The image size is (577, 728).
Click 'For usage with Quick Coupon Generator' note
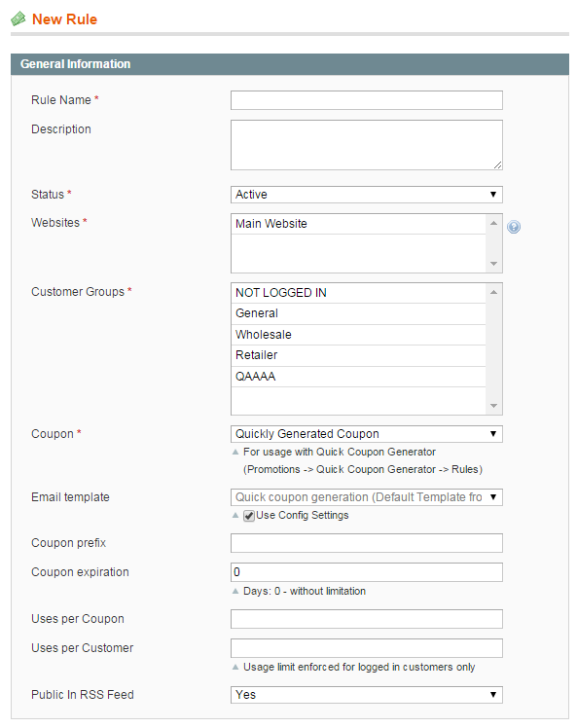(340, 453)
